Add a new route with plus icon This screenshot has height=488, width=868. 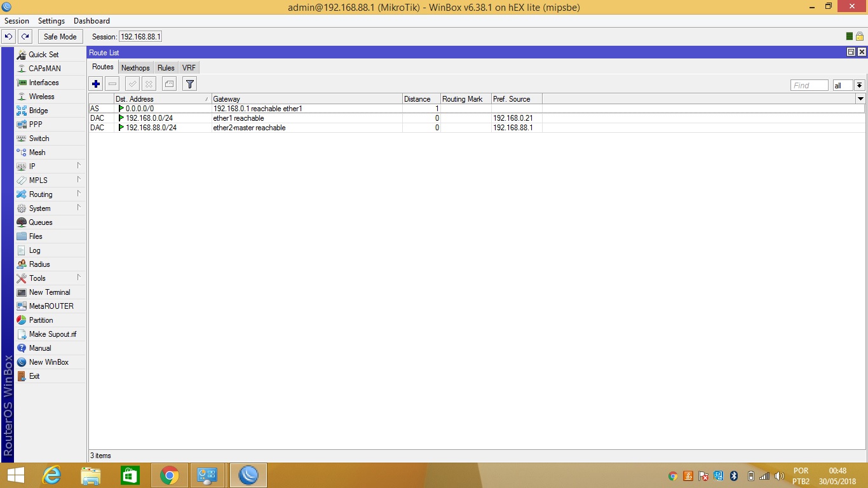click(x=96, y=84)
